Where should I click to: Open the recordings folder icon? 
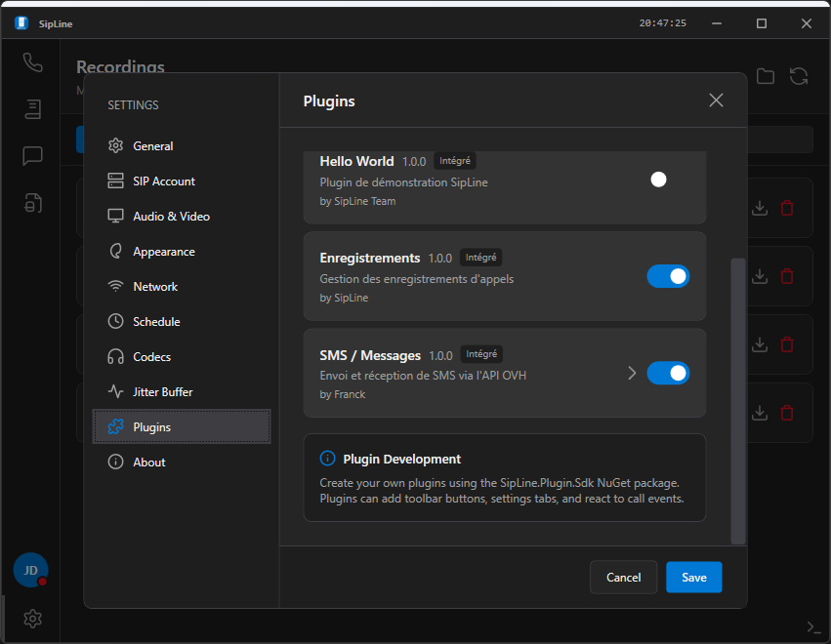pyautogui.click(x=765, y=76)
